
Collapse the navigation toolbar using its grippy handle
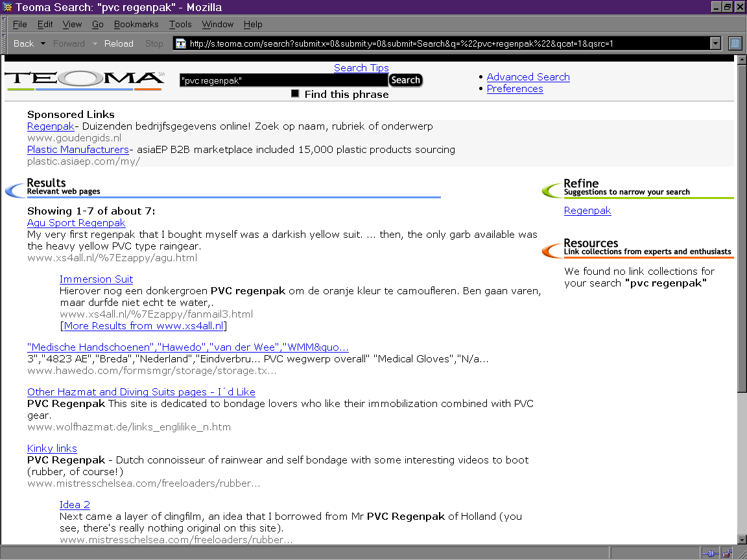(x=5, y=43)
